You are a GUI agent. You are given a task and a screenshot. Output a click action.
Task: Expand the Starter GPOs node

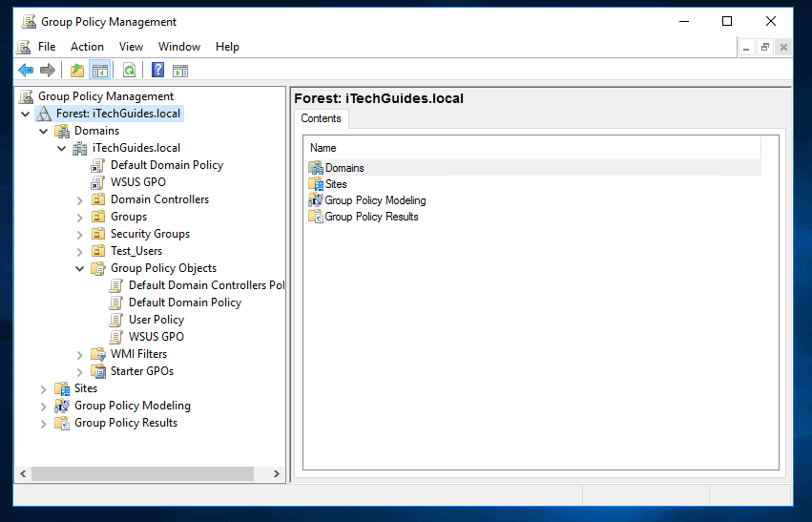80,372
